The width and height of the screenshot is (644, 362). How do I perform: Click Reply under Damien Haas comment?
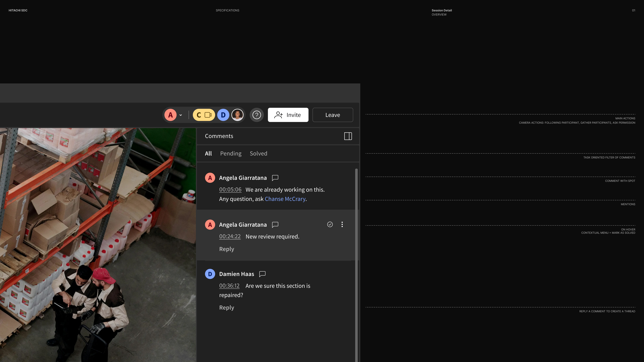point(227,308)
